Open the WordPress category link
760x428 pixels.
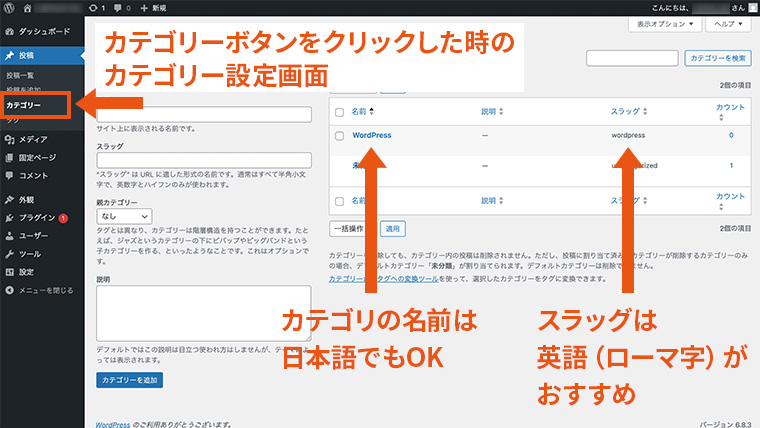coord(372,135)
